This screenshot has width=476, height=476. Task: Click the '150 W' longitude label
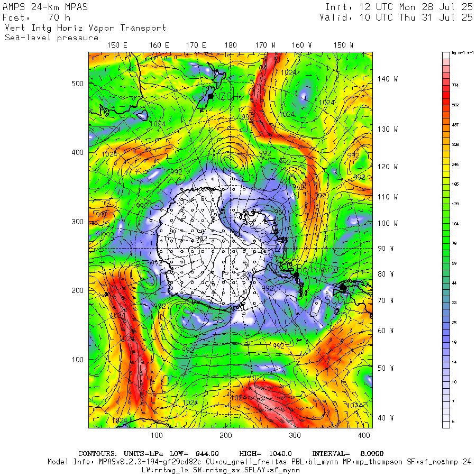click(x=343, y=45)
